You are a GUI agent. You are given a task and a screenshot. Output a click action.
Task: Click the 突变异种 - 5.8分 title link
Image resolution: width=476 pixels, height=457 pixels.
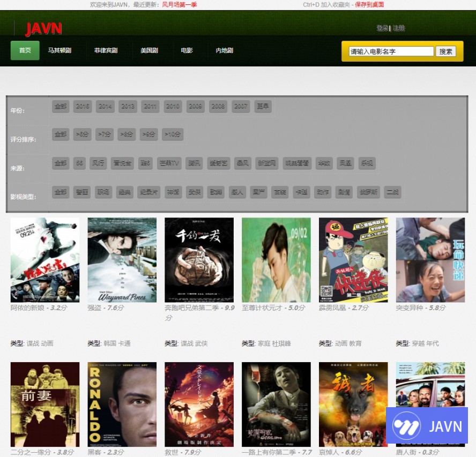tap(421, 308)
